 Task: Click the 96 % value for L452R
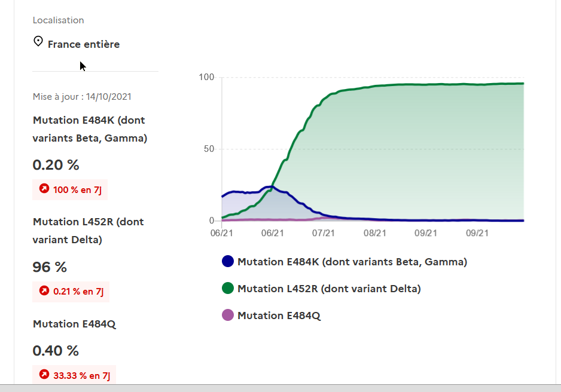50,267
